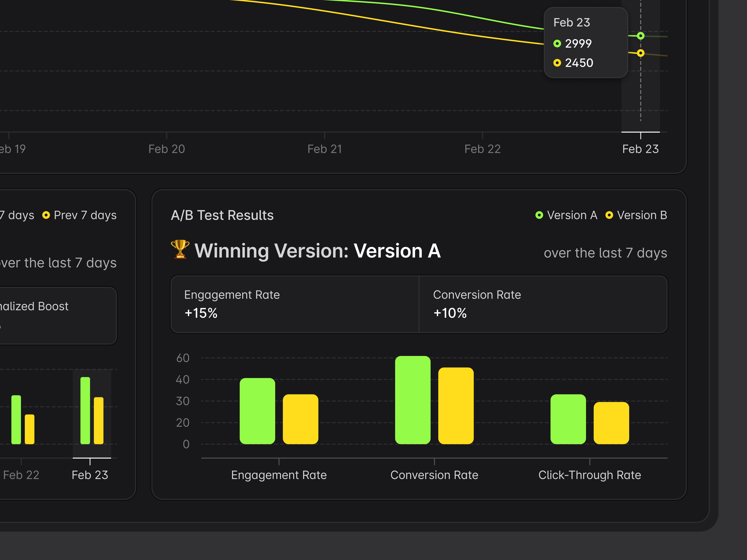Click the yellow Conversion Rate bar
This screenshot has width=747, height=560.
pos(456,406)
